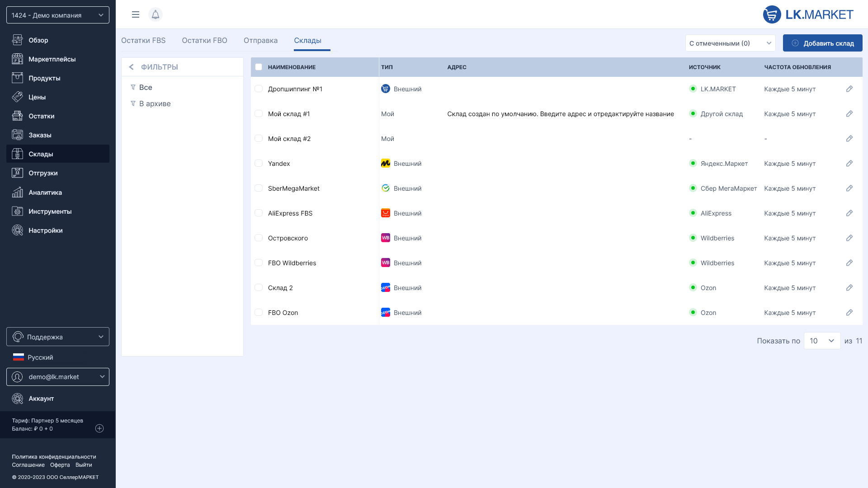Open the Политика конфиденциальности link
The height and width of the screenshot is (488, 868).
coord(54,457)
